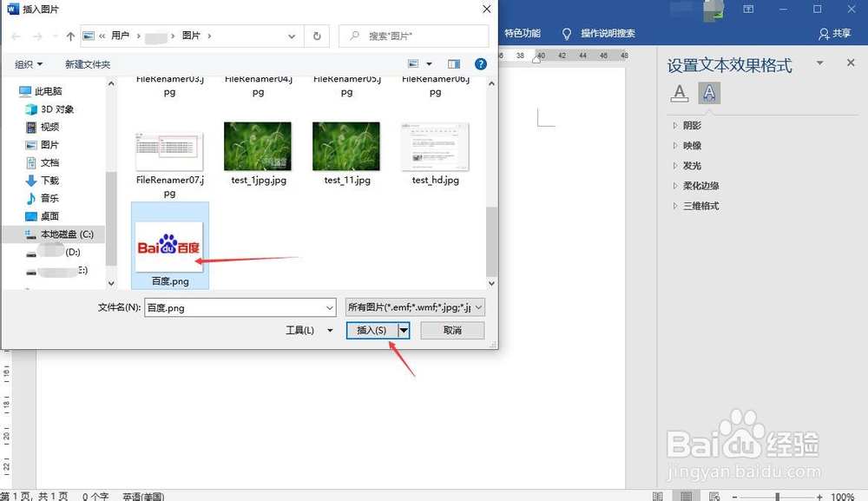The height and width of the screenshot is (501, 868).
Task: Switch to read mode view in status bar
Action: pos(657,496)
